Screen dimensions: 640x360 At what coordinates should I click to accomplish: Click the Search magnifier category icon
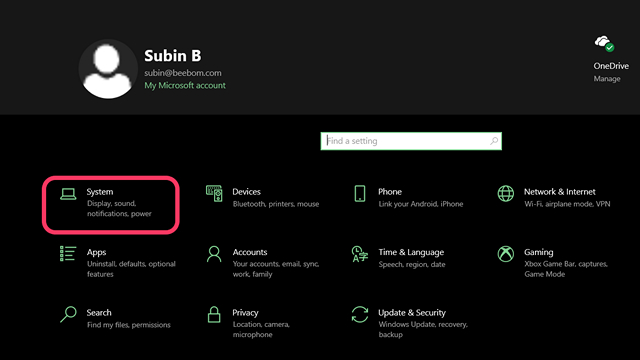coord(68,314)
